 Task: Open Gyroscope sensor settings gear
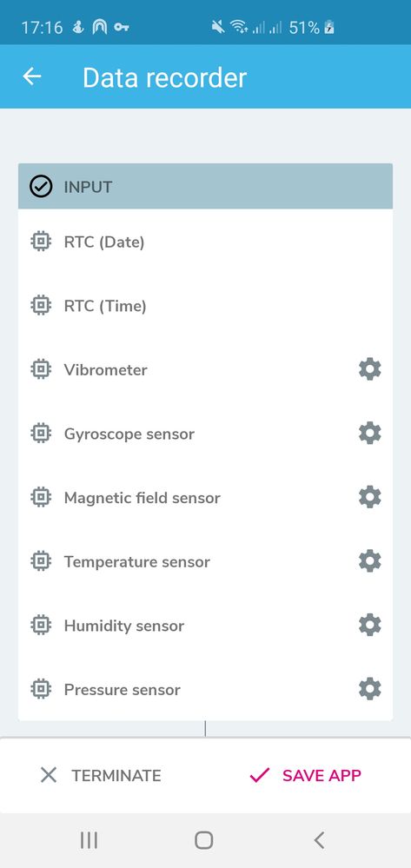tap(369, 433)
